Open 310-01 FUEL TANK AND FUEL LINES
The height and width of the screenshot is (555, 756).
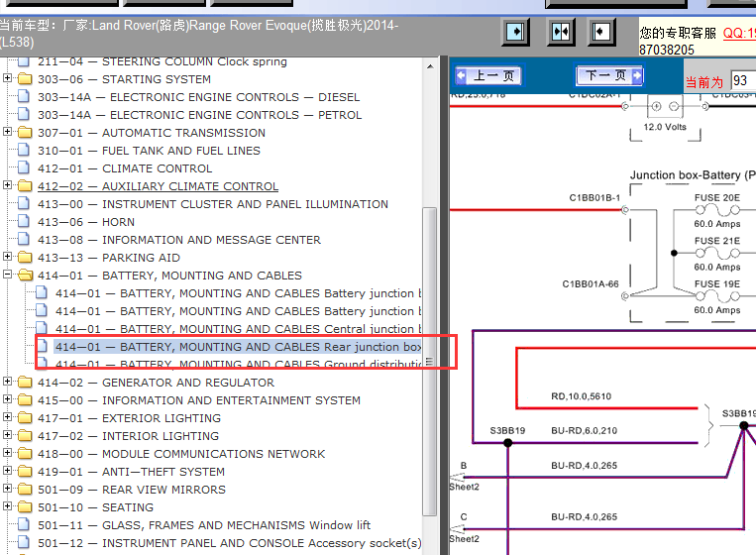[x=149, y=151]
